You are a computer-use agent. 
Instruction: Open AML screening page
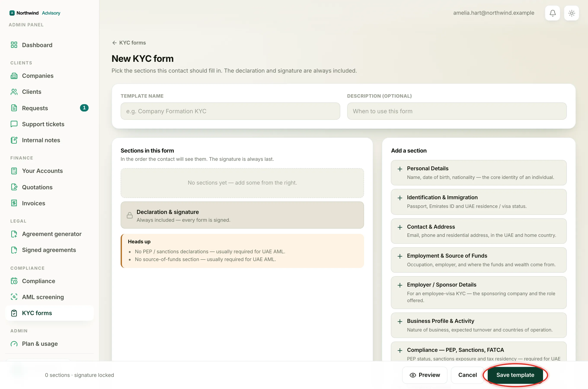pos(49,297)
